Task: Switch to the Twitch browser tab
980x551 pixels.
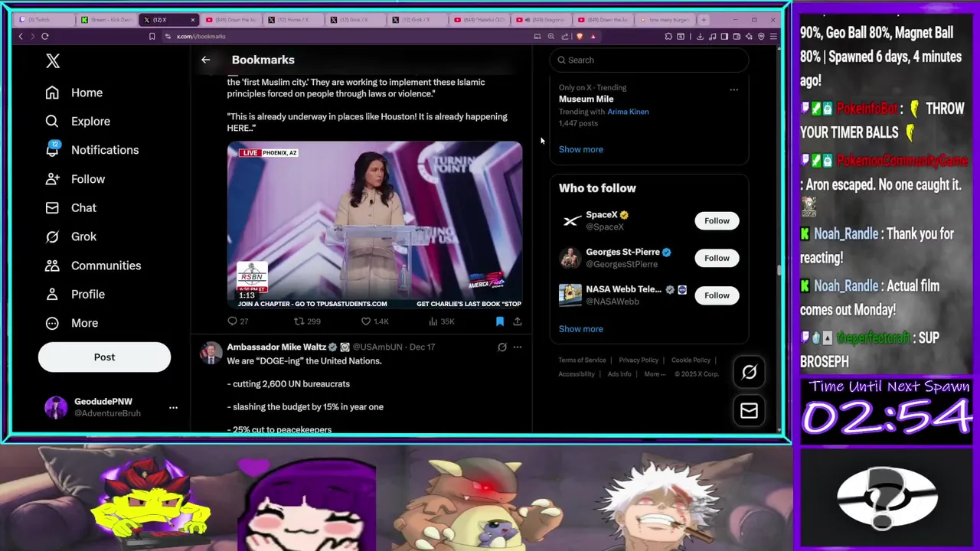Action: 44,20
